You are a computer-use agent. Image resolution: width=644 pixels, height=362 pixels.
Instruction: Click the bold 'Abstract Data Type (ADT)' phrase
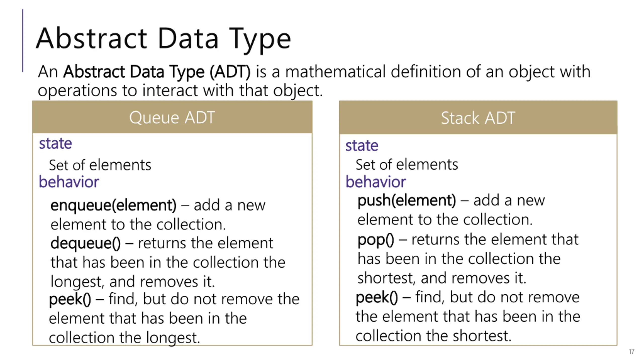coord(157,72)
